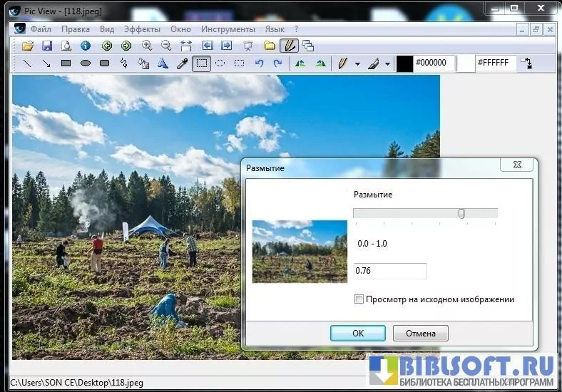The height and width of the screenshot is (392, 562).
Task: Activate the rectangular selection tool
Action: click(202, 63)
